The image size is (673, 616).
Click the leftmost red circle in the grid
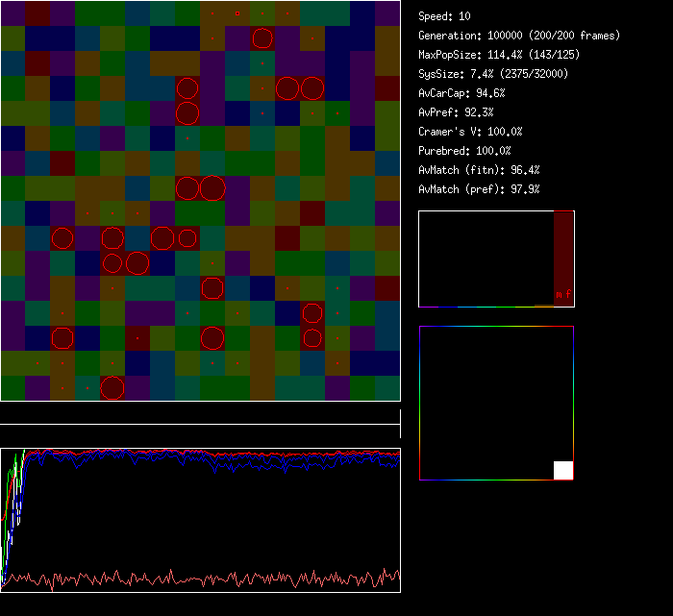(62, 238)
